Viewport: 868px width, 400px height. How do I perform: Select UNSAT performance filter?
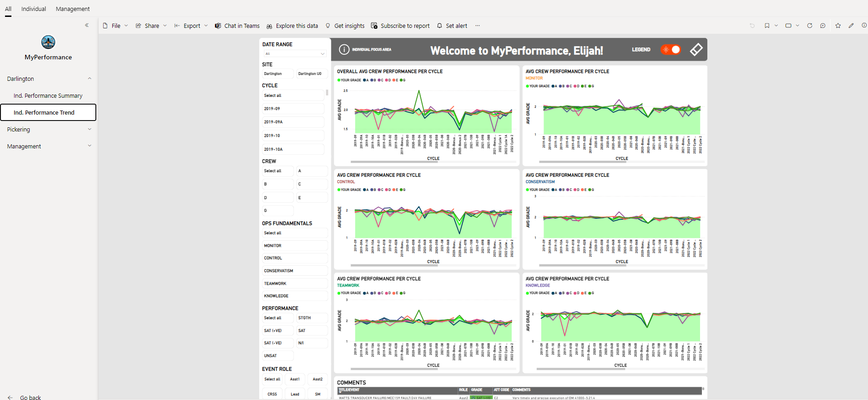(278, 356)
